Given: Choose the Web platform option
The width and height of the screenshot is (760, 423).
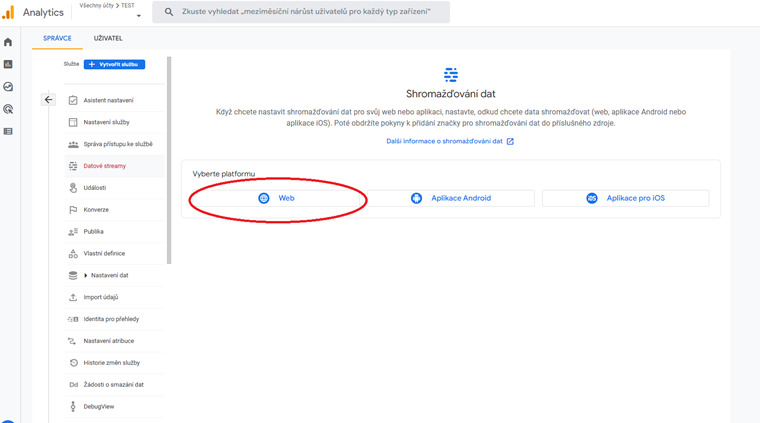Looking at the screenshot, I should click(276, 198).
